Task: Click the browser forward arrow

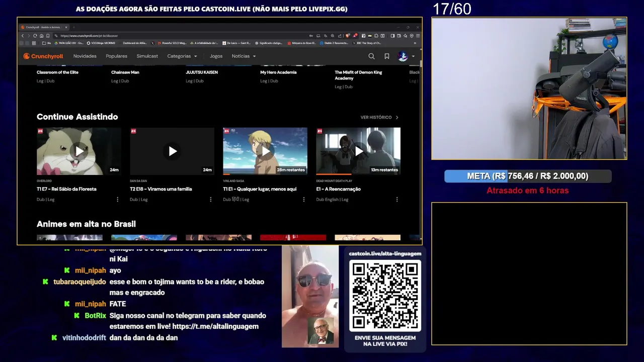Action: pos(29,36)
